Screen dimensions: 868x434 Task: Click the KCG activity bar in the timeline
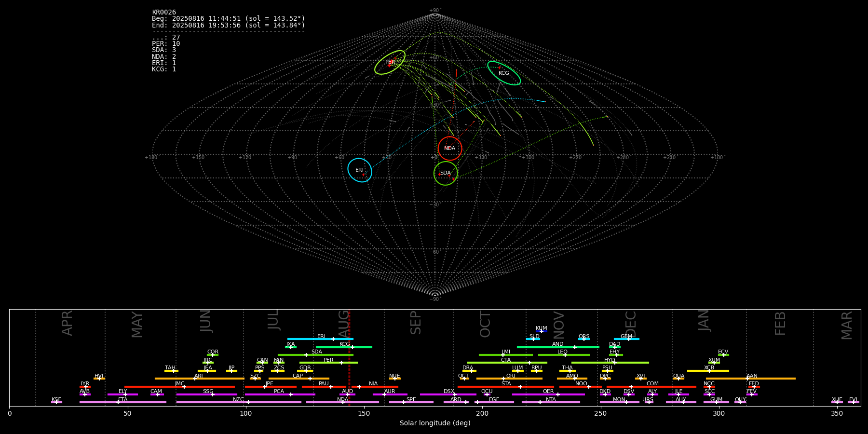(x=344, y=347)
